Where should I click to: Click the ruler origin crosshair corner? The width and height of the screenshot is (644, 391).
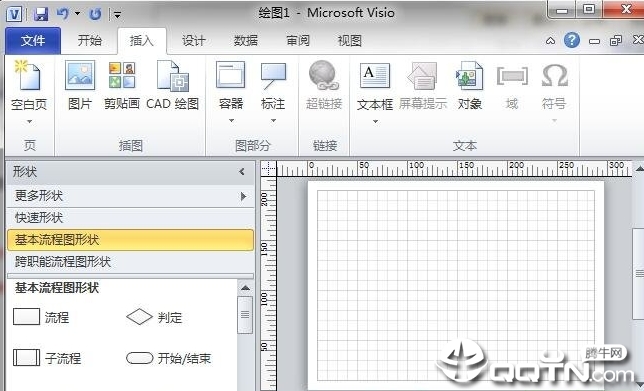coord(269,168)
